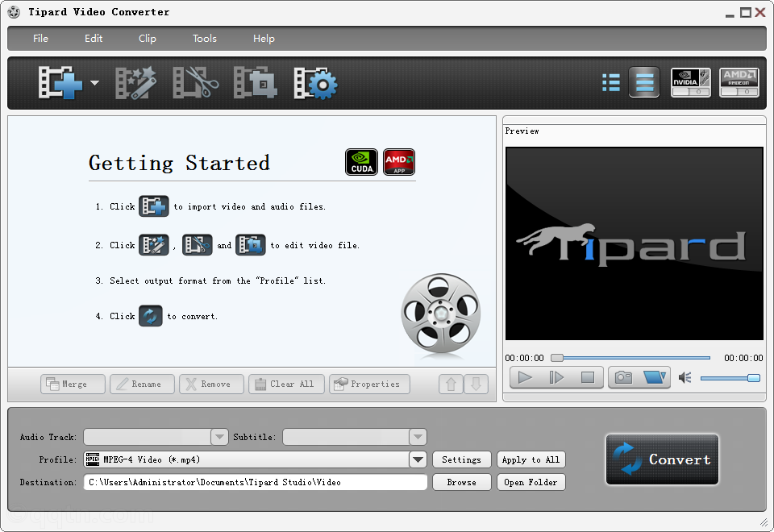The height and width of the screenshot is (532, 774).
Task: Click the Browse destination button
Action: point(461,482)
